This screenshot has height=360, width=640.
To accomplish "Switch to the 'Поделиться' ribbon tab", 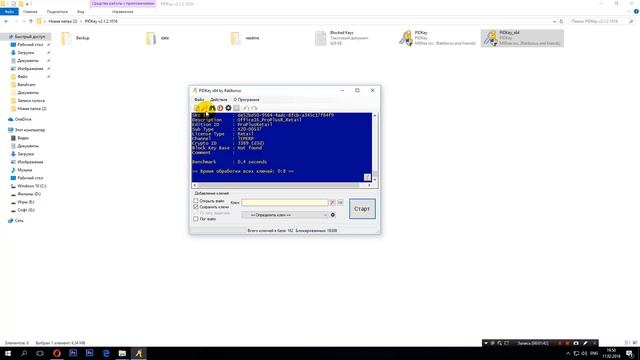I will point(57,12).
